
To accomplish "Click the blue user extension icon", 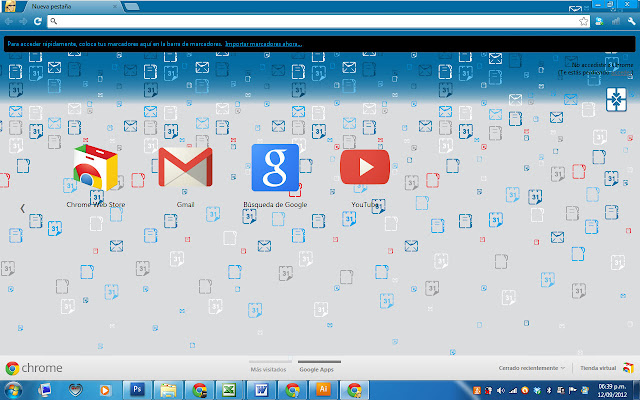I will 599,21.
